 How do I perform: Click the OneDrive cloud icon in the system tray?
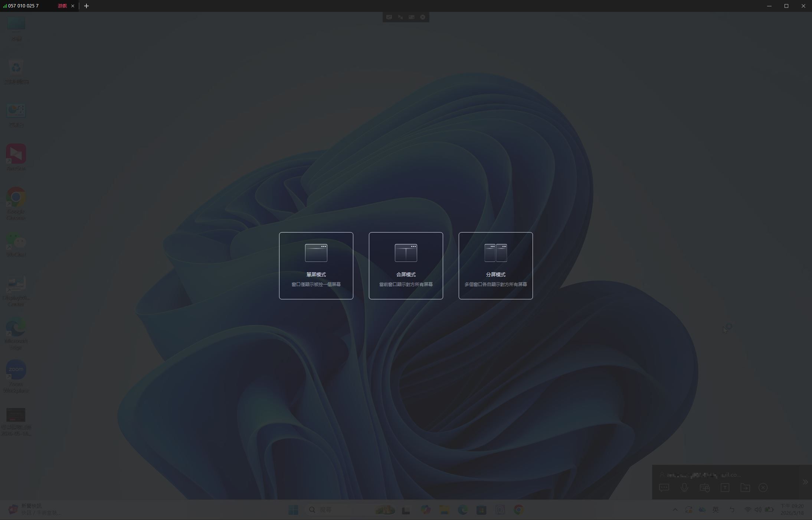coord(702,510)
